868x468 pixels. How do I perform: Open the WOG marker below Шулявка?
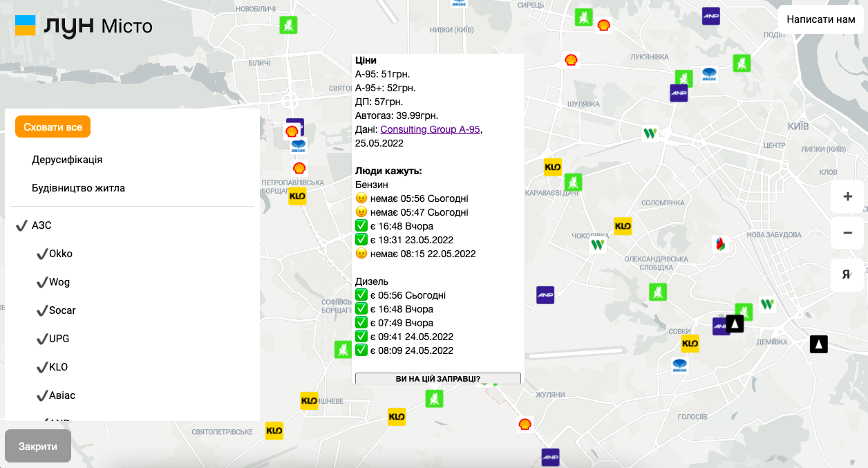pos(650,133)
